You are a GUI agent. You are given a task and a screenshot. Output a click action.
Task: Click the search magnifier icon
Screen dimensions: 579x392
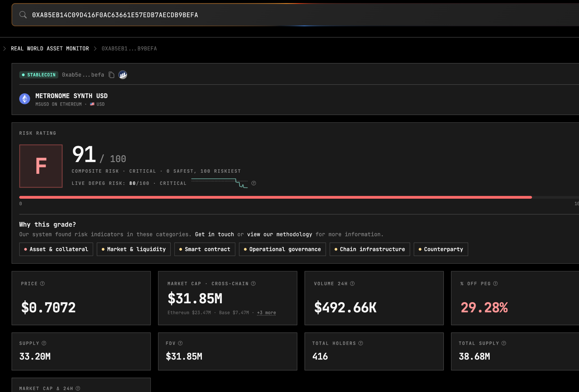[x=23, y=15]
